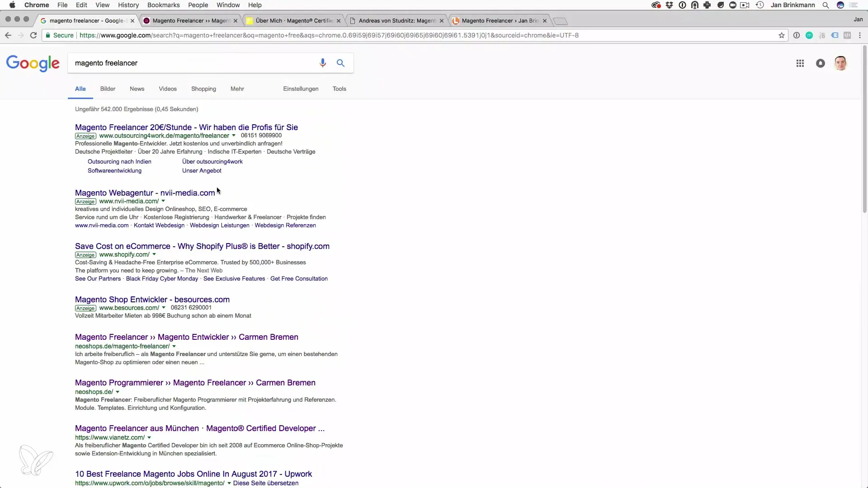
Task: Click Webdesign Referenzen sitelink
Action: [x=285, y=225]
